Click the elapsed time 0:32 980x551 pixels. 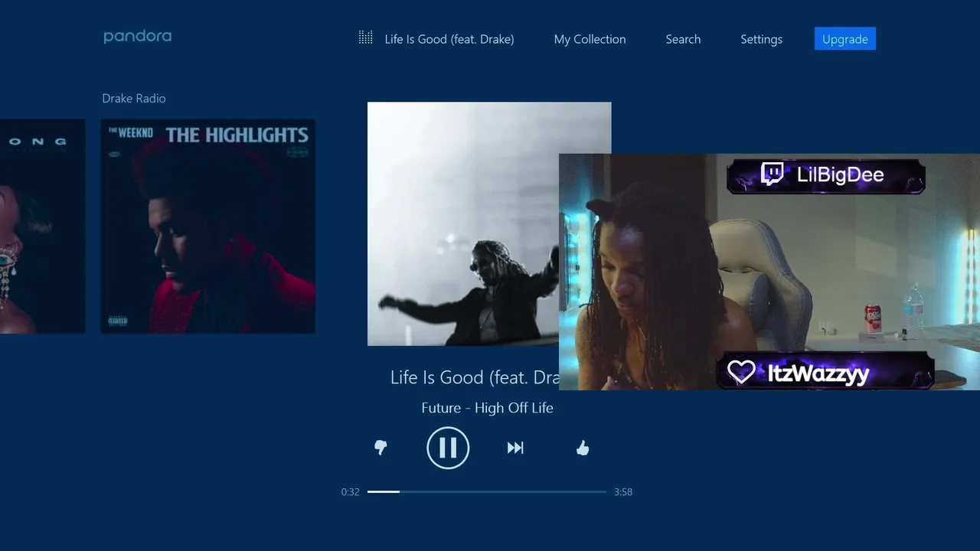[x=351, y=492]
